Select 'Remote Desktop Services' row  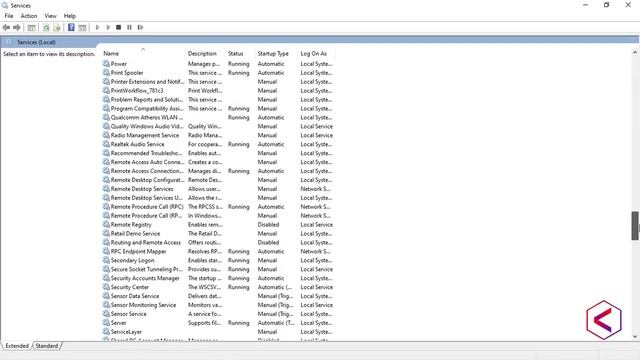point(218,189)
